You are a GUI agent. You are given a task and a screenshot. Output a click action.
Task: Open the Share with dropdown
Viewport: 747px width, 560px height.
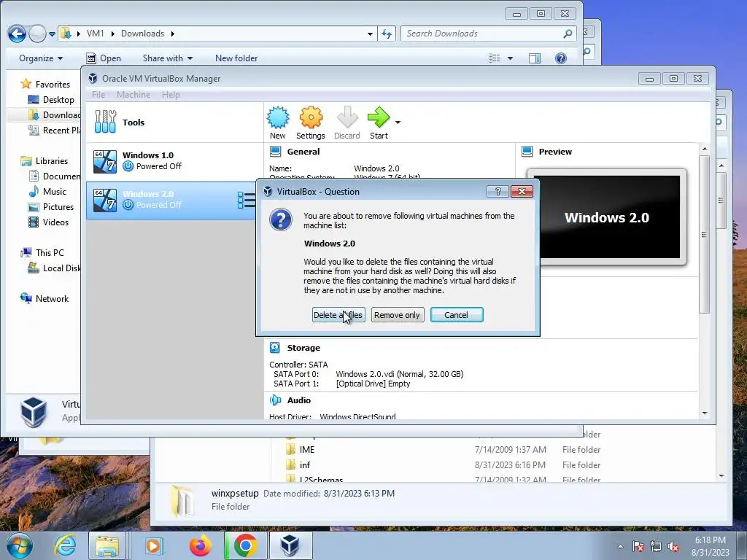(168, 58)
